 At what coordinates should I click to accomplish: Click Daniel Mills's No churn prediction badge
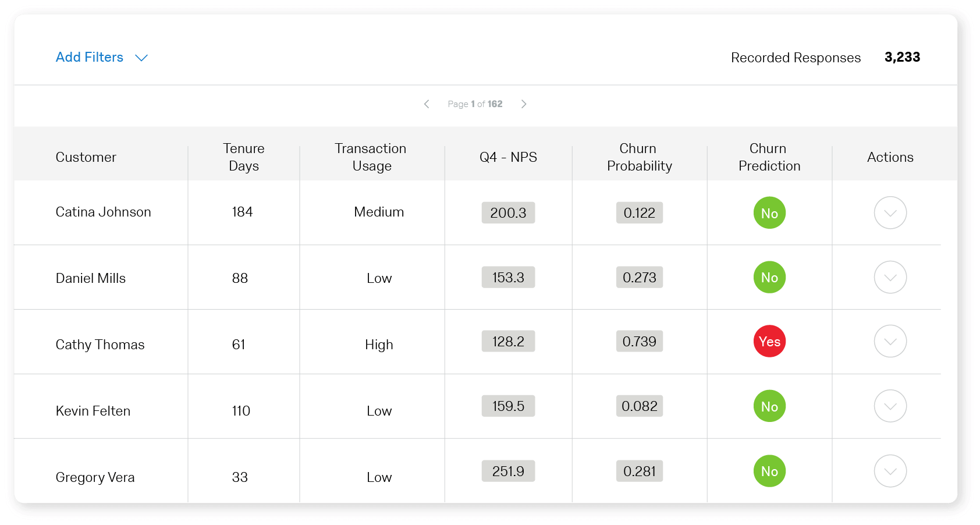pyautogui.click(x=769, y=278)
